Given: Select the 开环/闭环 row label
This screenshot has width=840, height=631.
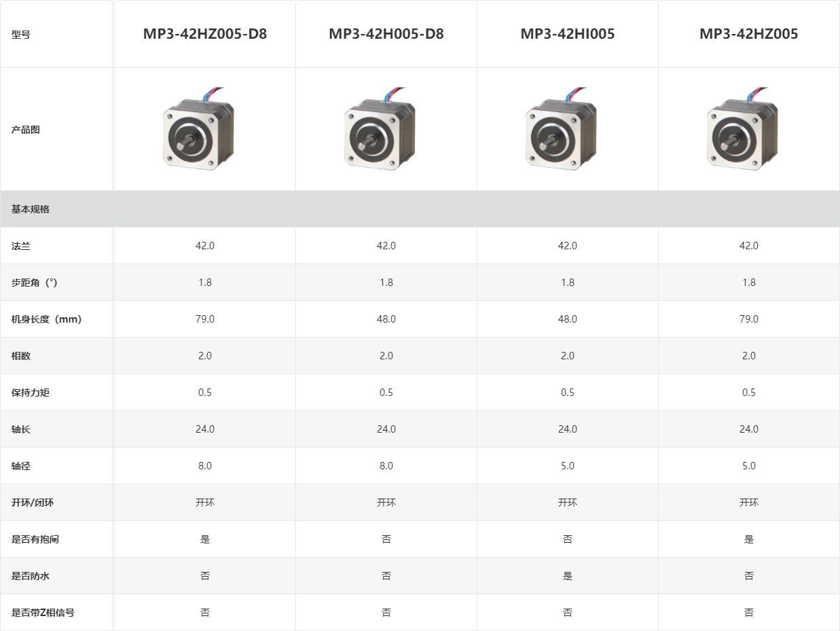Looking at the screenshot, I should (33, 503).
